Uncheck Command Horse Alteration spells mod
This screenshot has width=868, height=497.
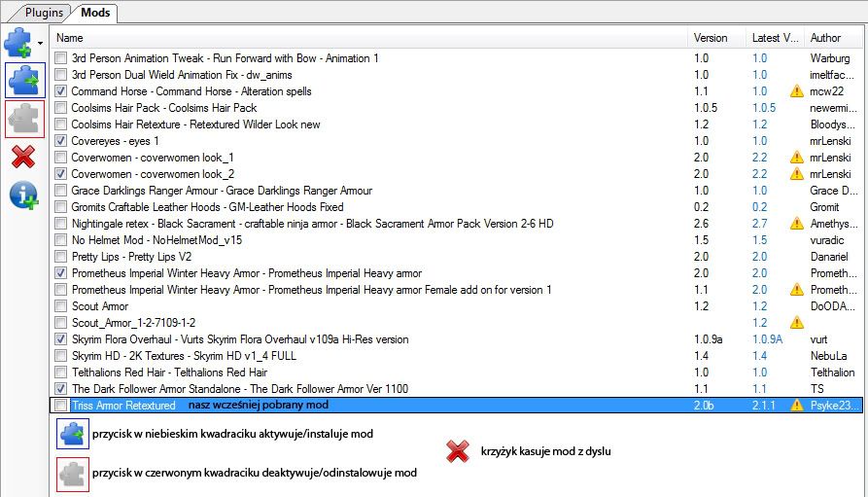[61, 91]
